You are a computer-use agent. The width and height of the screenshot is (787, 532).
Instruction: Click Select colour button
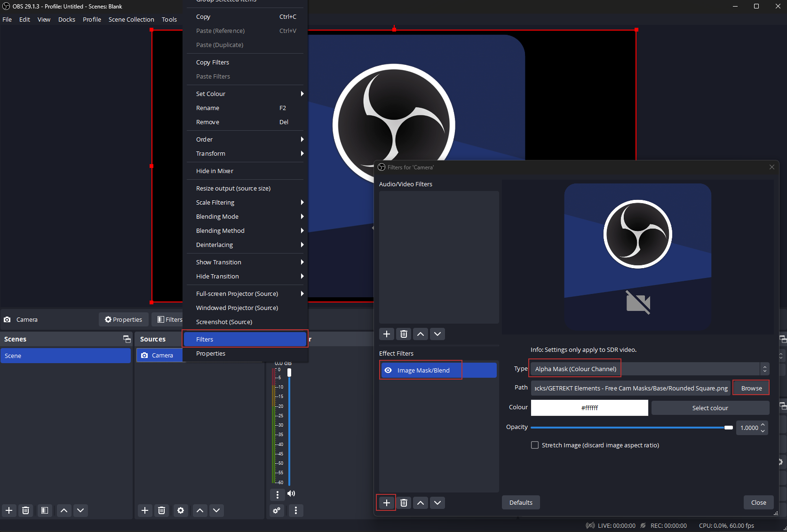pos(710,408)
